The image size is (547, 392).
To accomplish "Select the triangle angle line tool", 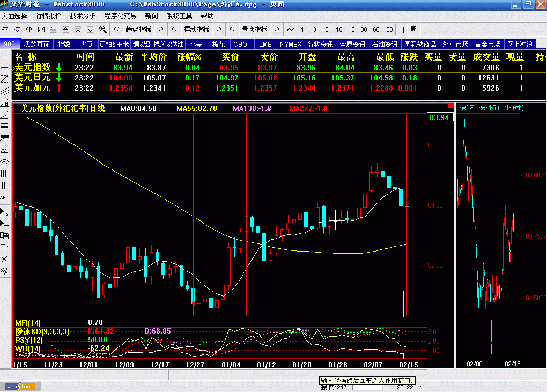I will click(x=4, y=115).
